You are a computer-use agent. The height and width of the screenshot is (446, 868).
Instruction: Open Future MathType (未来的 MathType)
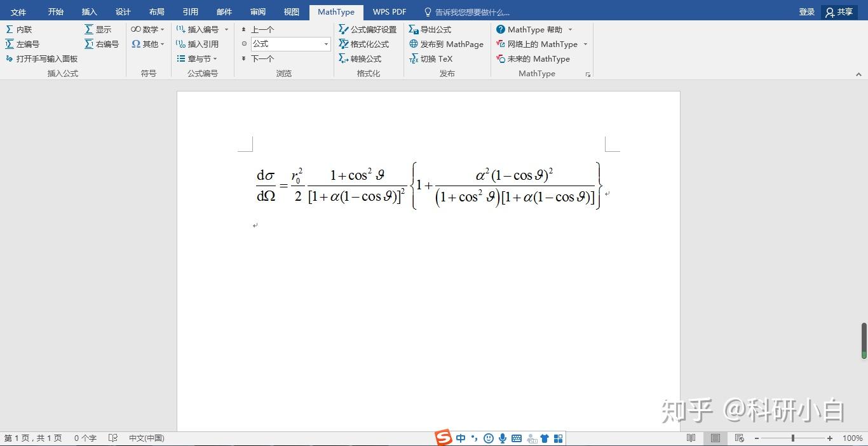pyautogui.click(x=532, y=58)
